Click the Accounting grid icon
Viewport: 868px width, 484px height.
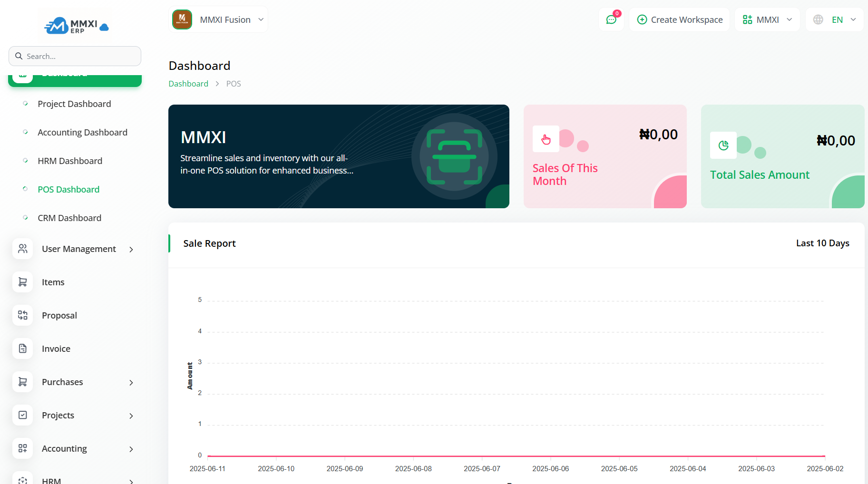22,448
